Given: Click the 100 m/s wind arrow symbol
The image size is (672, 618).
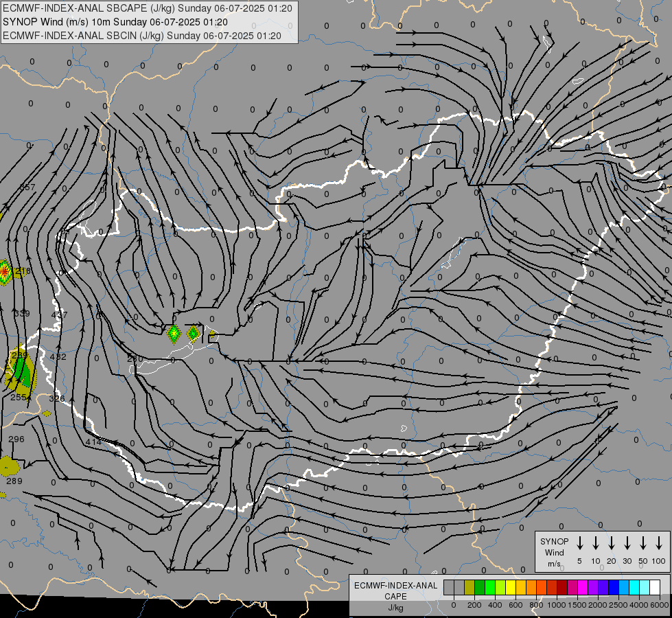Looking at the screenshot, I should [659, 543].
